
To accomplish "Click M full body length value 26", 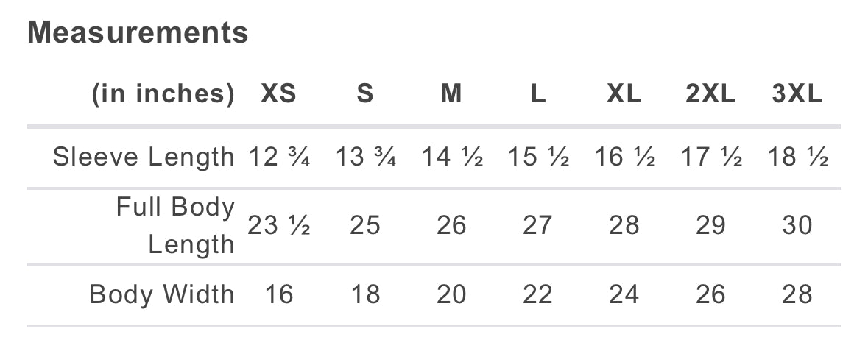I will click(x=451, y=226).
